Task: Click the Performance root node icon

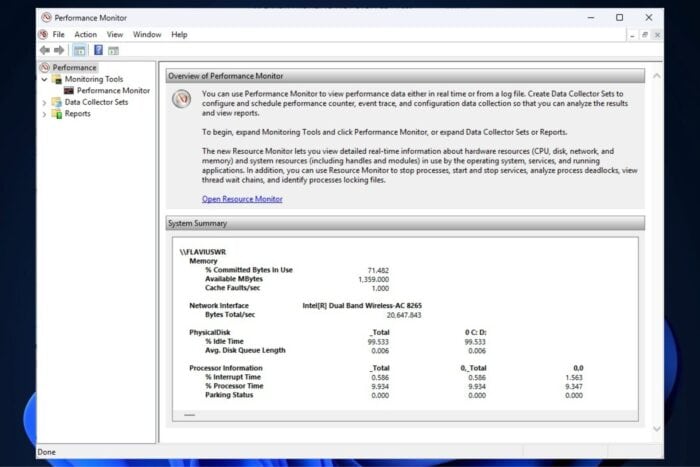Action: point(45,67)
